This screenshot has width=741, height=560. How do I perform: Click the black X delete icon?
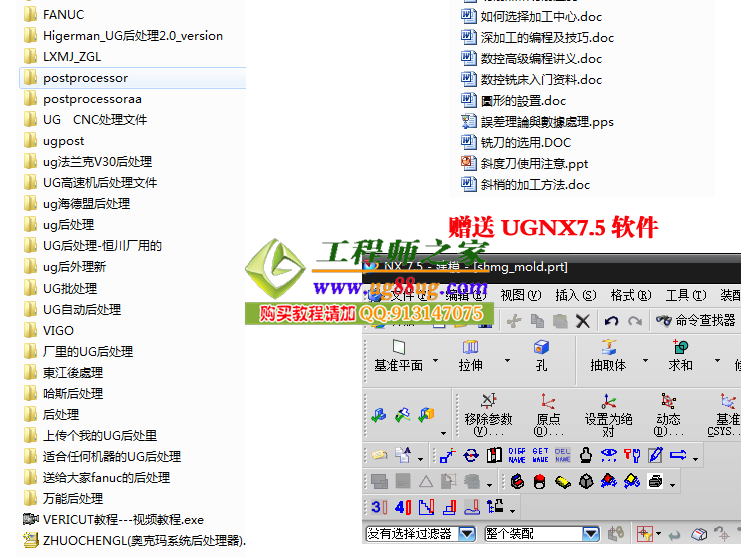click(x=583, y=321)
